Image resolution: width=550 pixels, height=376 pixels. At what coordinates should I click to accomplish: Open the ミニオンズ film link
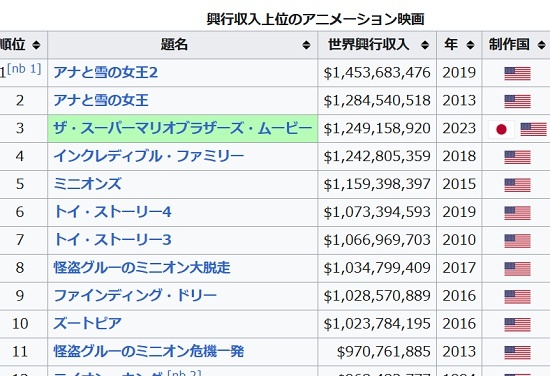pyautogui.click(x=87, y=184)
